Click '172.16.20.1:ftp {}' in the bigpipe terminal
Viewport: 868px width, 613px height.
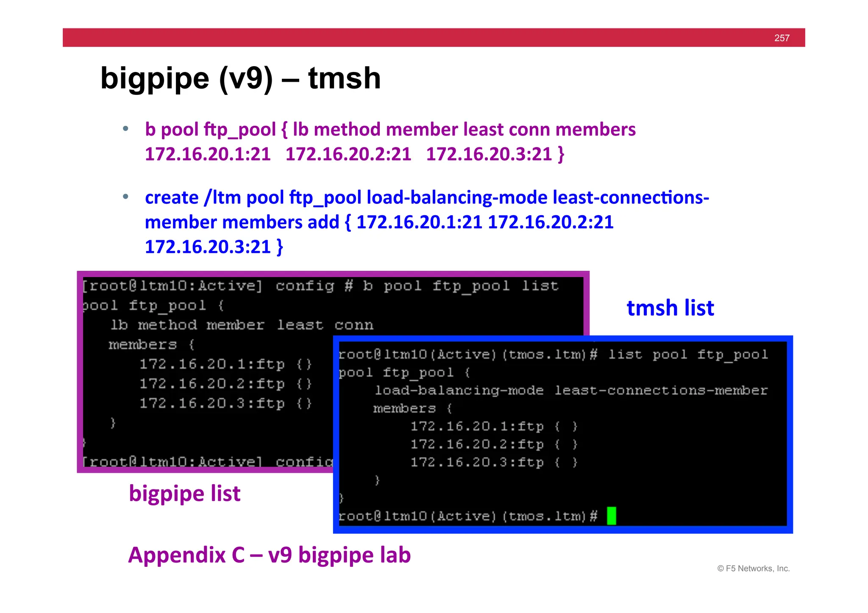tap(226, 364)
